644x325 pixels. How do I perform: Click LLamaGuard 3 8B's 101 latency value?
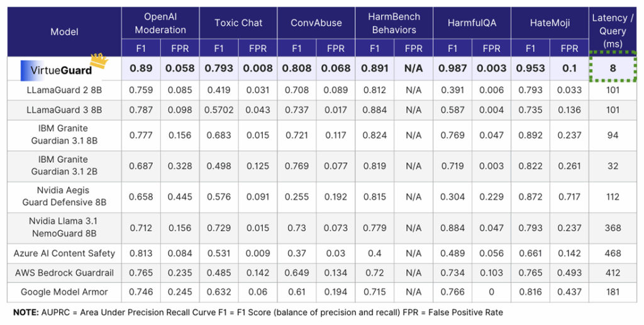[x=613, y=110]
